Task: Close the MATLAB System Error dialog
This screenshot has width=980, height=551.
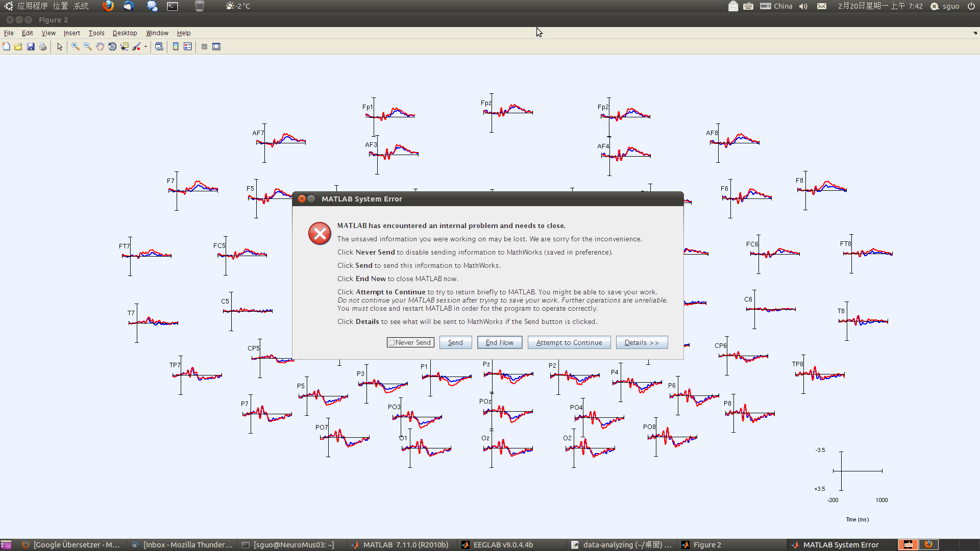Action: (302, 198)
